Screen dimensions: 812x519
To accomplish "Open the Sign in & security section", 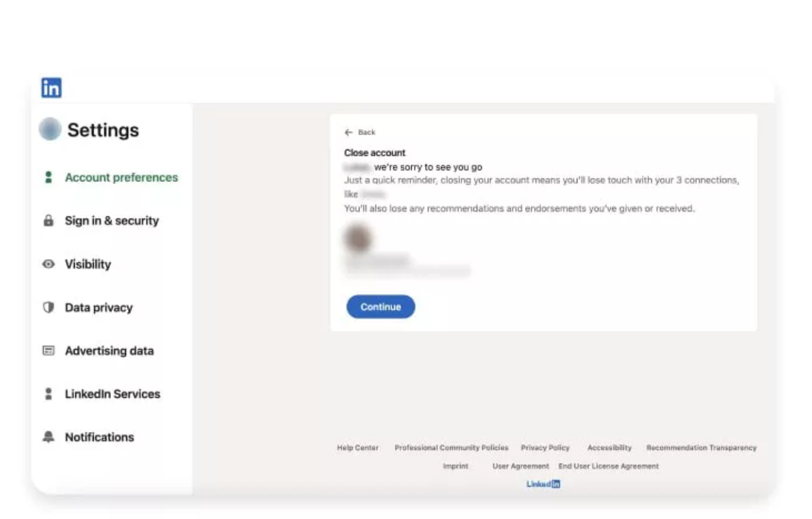I will [112, 220].
